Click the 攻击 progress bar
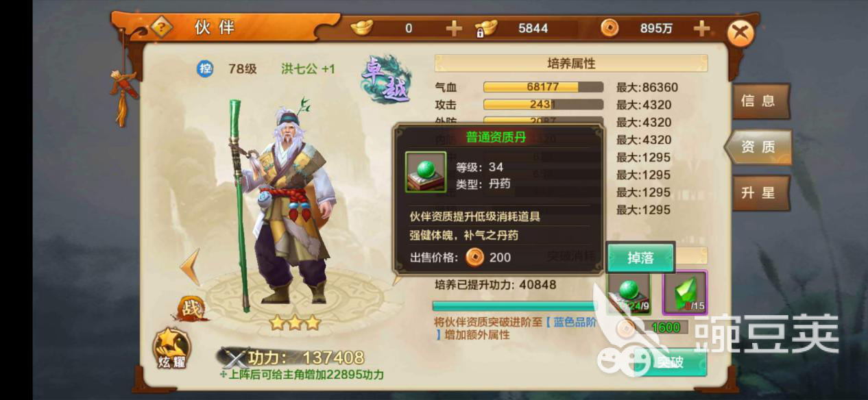The height and width of the screenshot is (400, 868). pyautogui.click(x=544, y=105)
